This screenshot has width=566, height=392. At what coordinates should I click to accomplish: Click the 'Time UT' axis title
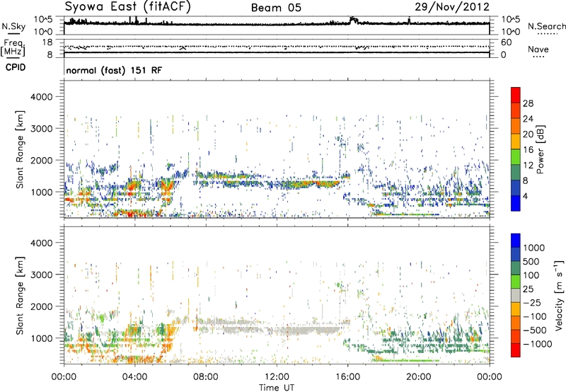point(277,388)
